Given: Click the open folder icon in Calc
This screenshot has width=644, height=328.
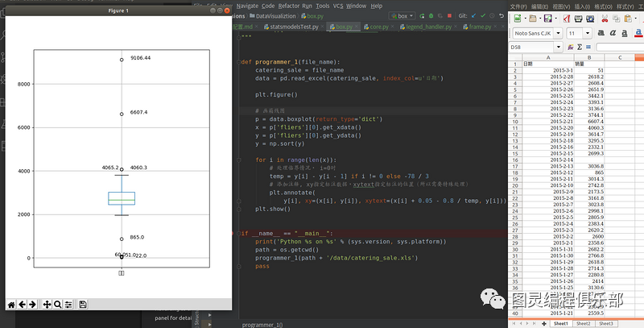Looking at the screenshot, I should click(x=533, y=19).
